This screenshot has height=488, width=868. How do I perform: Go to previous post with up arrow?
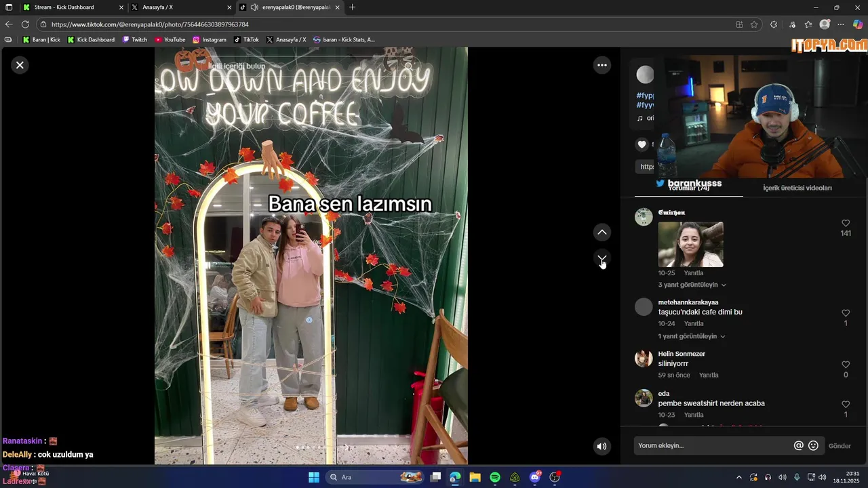point(601,232)
